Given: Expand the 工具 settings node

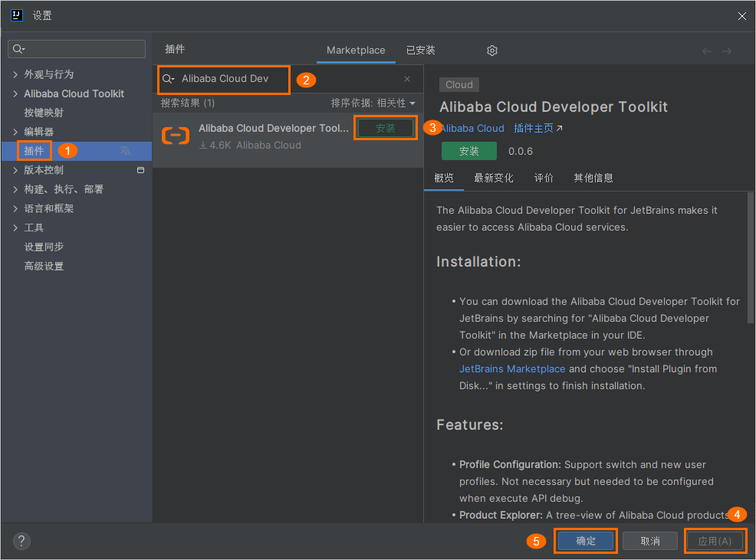Looking at the screenshot, I should pos(15,228).
